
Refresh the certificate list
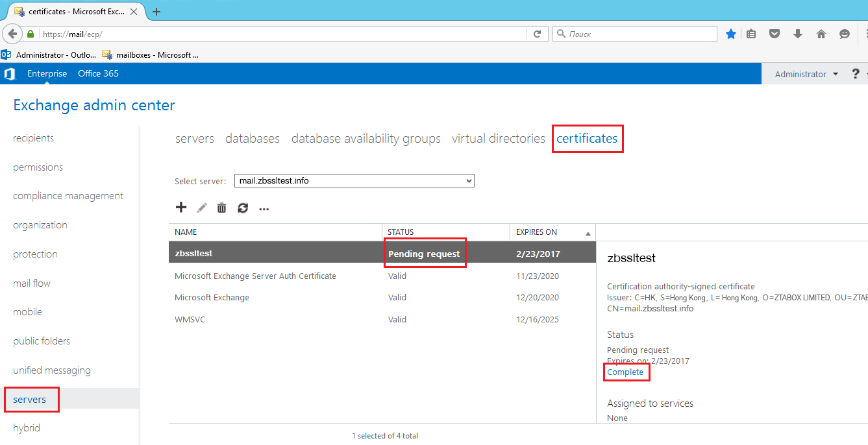242,208
